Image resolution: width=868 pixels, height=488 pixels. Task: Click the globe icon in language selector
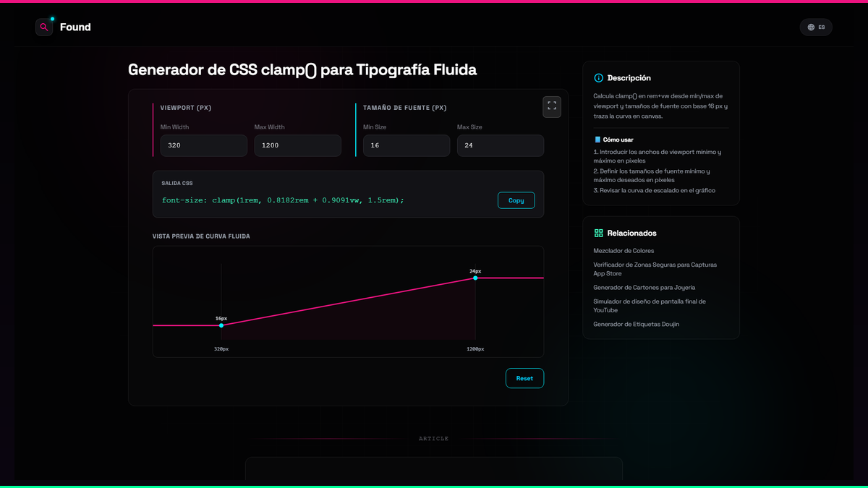pyautogui.click(x=812, y=27)
